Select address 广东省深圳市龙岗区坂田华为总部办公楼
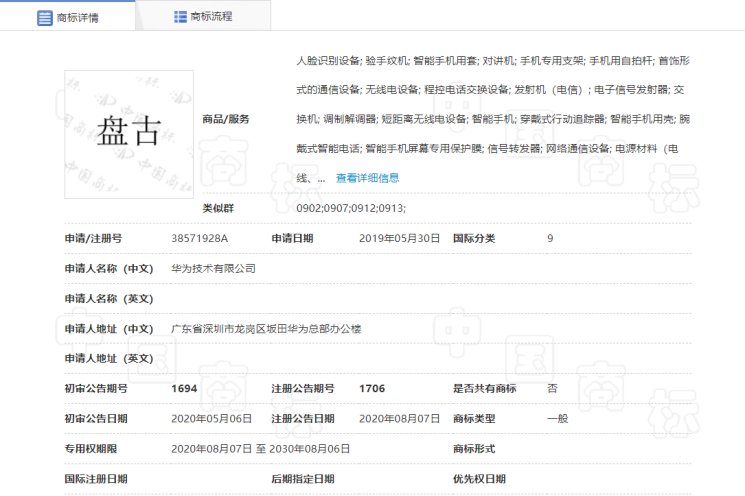Image resolution: width=745 pixels, height=496 pixels. (x=266, y=329)
